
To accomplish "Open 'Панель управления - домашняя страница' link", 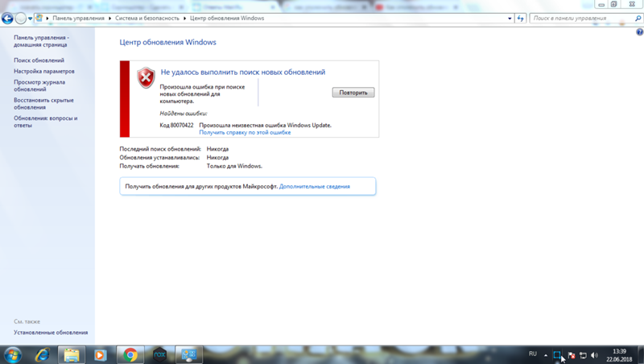I will (41, 41).
